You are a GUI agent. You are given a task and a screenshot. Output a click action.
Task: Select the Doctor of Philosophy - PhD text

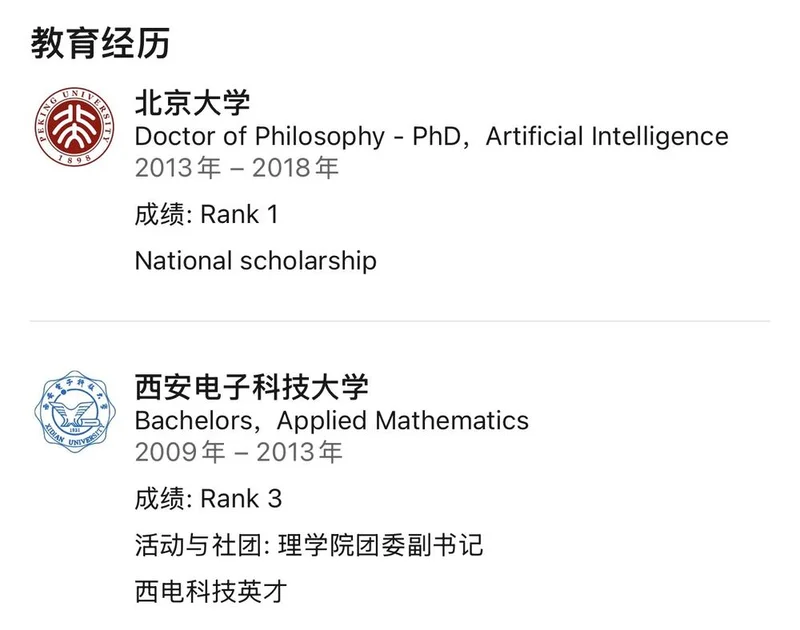click(270, 136)
